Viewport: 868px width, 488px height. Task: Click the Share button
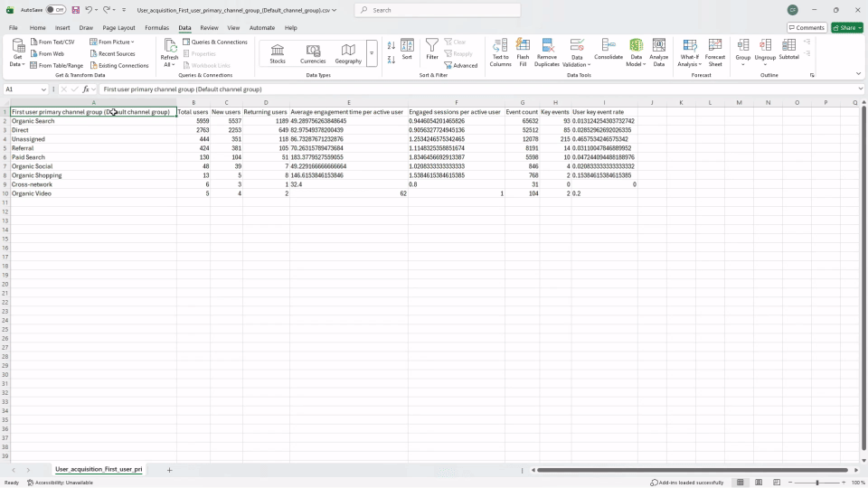click(846, 28)
